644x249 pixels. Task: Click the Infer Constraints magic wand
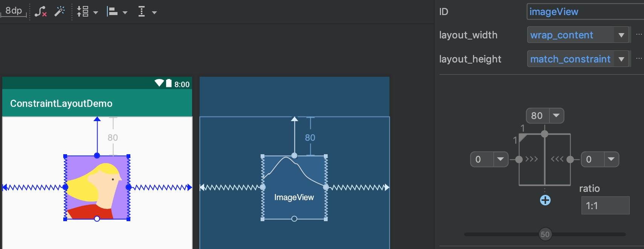pos(59,12)
